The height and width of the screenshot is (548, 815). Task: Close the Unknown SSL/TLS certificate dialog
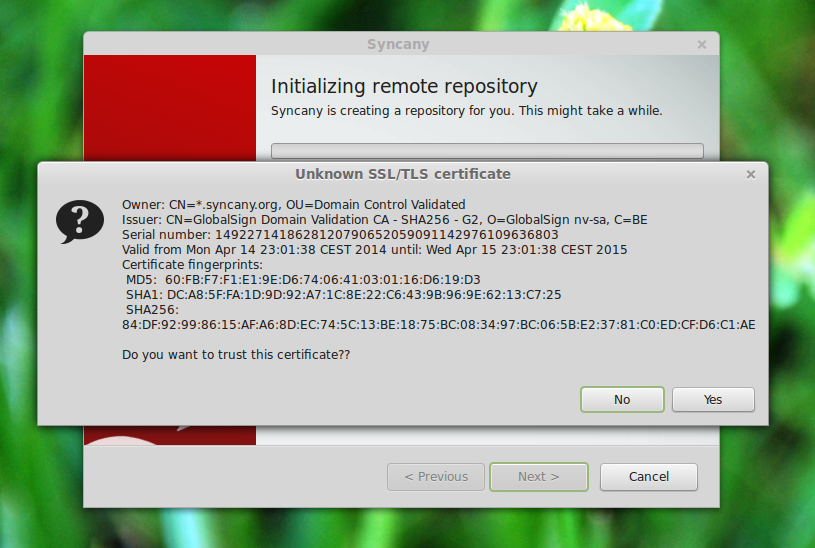751,175
